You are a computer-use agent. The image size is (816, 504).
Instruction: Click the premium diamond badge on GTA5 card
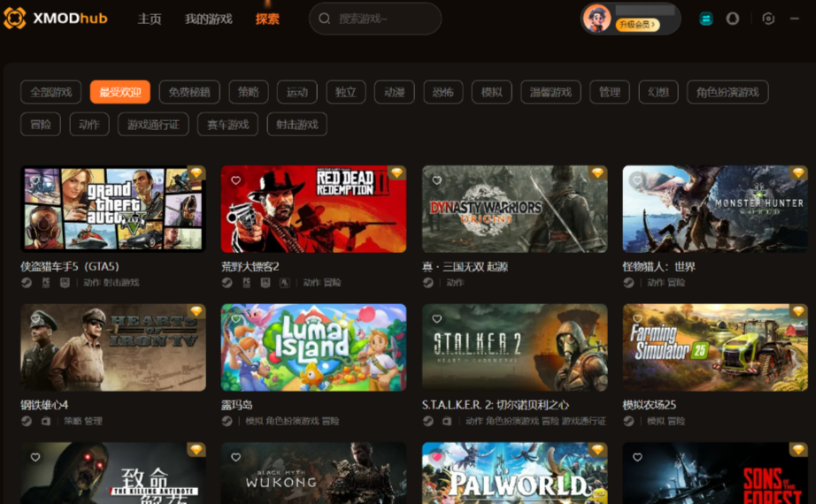click(196, 172)
